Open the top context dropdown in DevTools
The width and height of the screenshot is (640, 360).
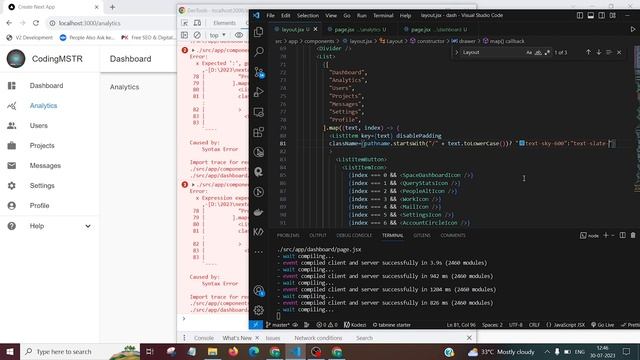pos(217,35)
